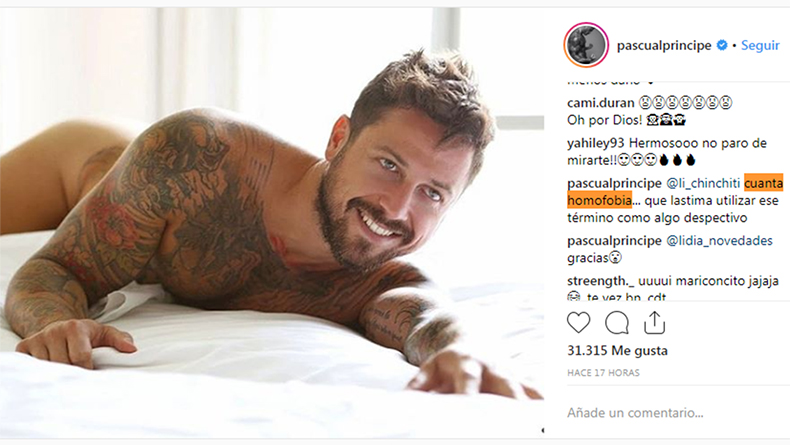Open pascualprincipe username in the header

click(664, 45)
